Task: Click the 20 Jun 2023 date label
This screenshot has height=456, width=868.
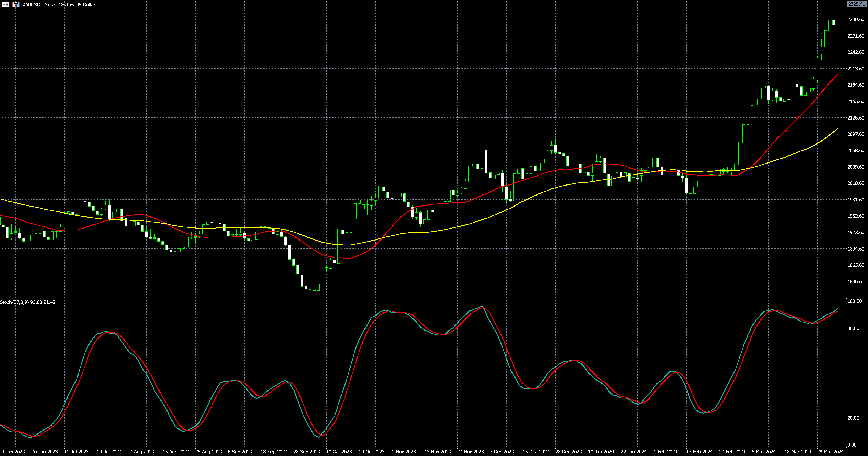Action: pos(13,452)
